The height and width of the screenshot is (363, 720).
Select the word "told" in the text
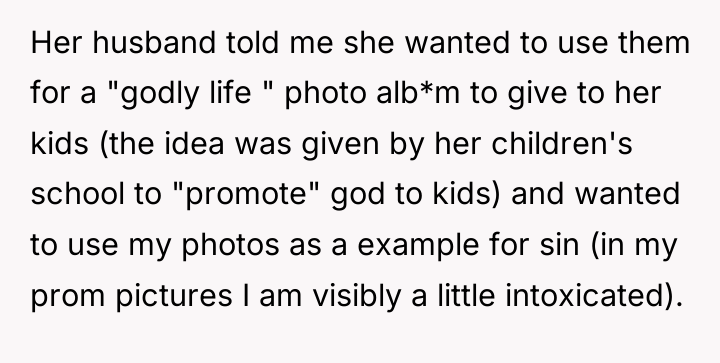click(253, 42)
